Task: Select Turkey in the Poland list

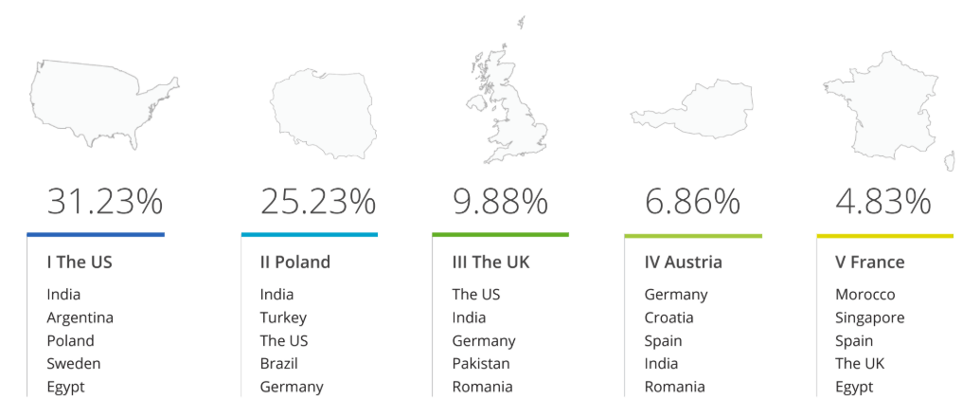Action: (283, 317)
